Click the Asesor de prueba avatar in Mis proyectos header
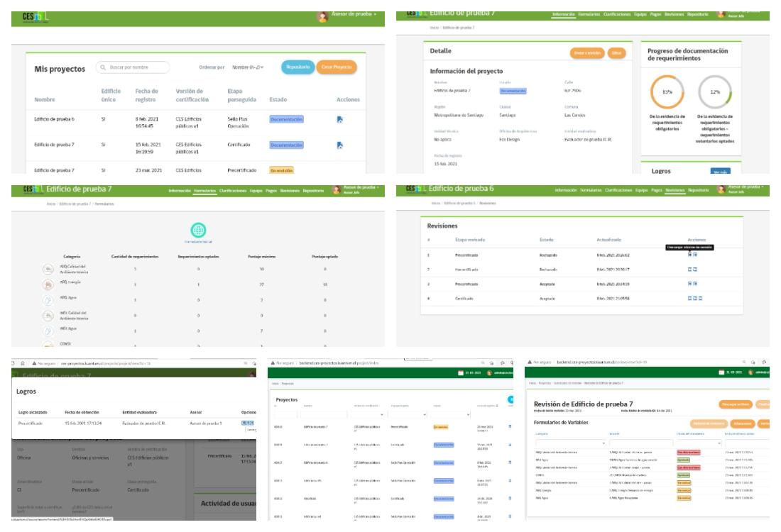The image size is (781, 532). [323, 17]
